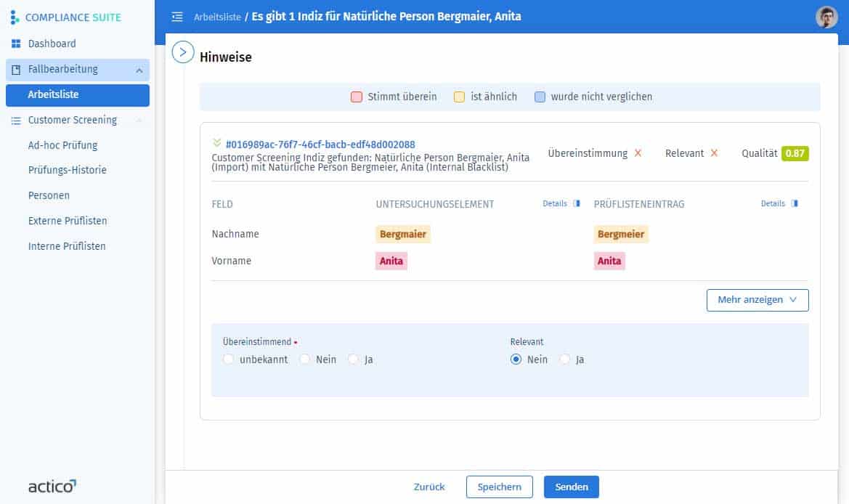Submit with the Senden button

(572, 487)
